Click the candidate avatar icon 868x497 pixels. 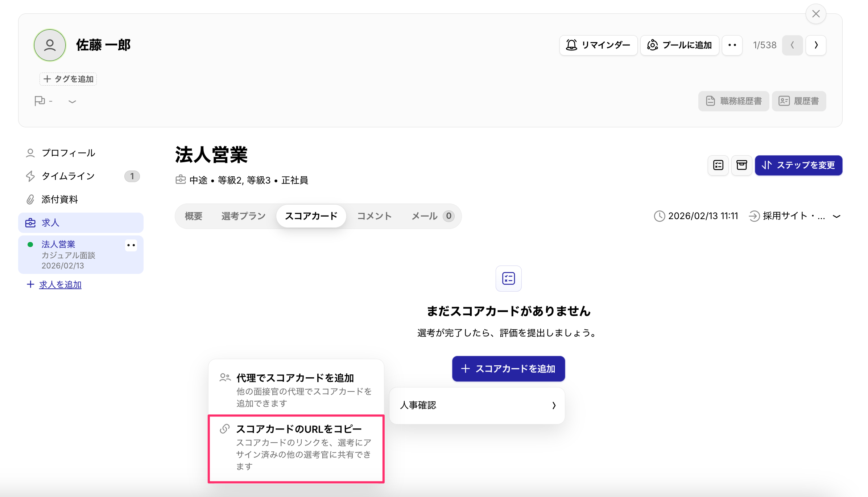click(50, 45)
